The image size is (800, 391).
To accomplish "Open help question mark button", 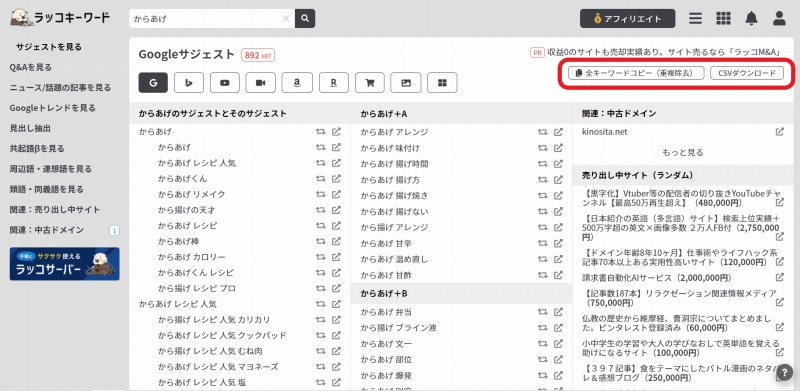I will pos(785,372).
